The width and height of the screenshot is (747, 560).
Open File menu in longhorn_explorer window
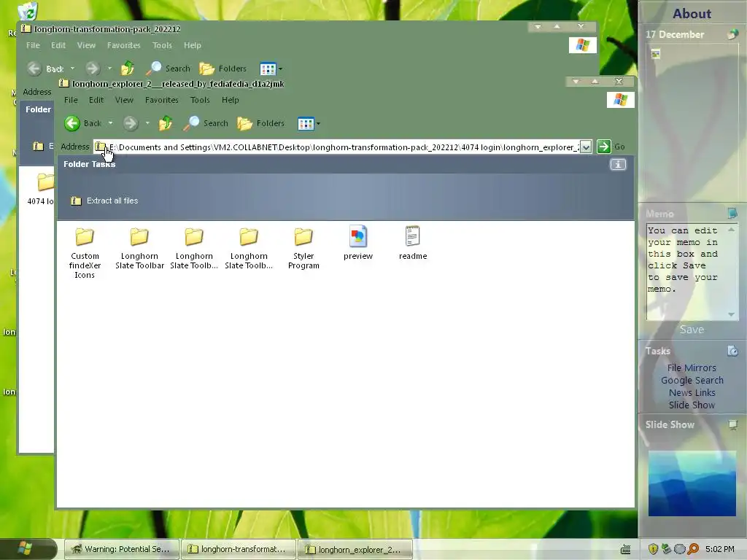(71, 100)
